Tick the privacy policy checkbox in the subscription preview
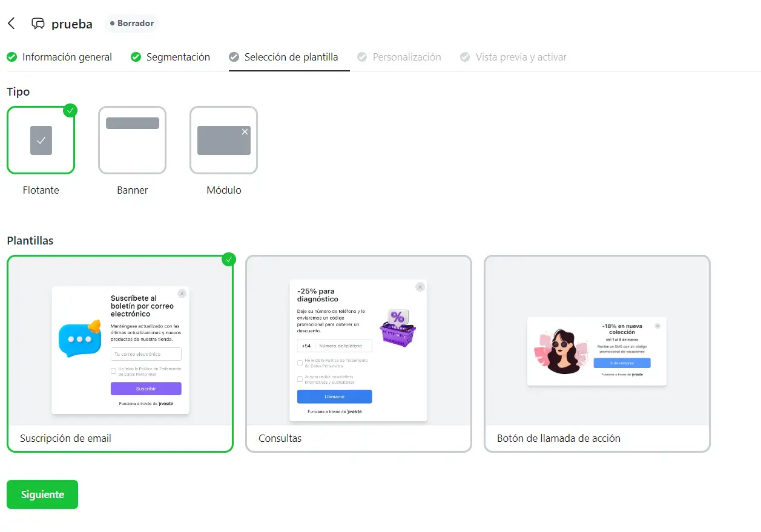 tap(113, 371)
